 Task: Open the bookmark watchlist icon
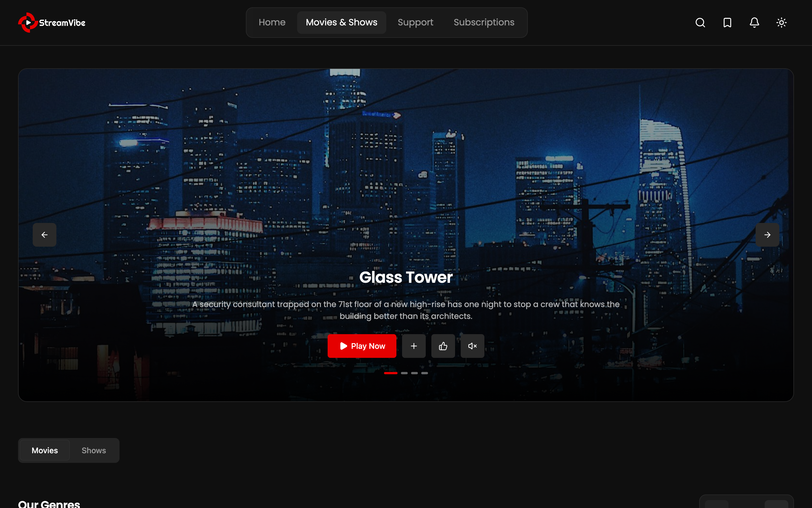(727, 23)
